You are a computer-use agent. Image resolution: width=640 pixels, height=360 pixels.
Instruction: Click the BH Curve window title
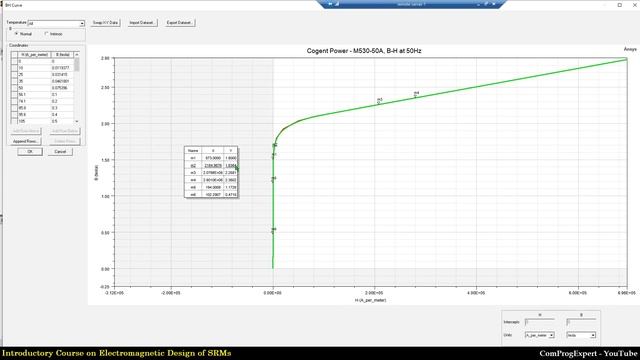pos(14,5)
